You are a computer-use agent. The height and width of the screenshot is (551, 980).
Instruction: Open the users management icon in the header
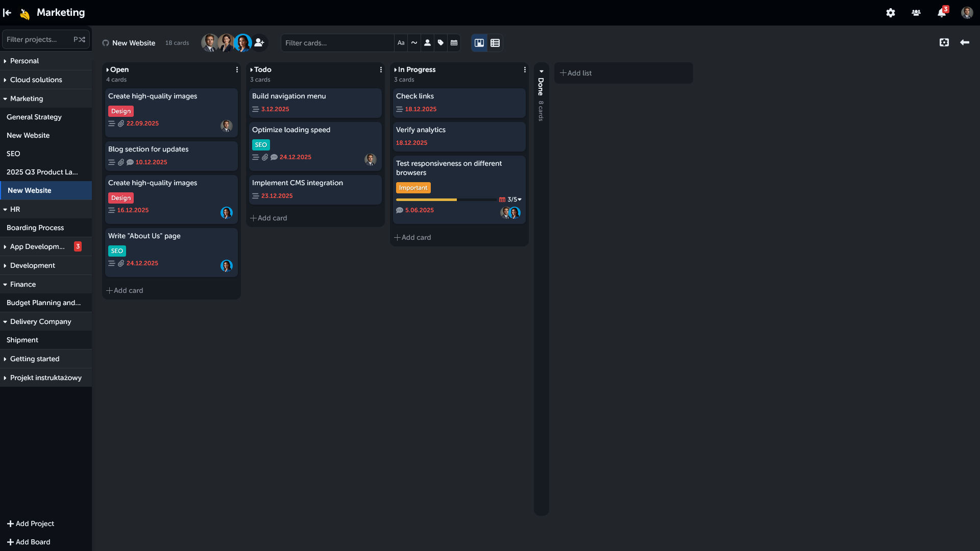pos(916,13)
